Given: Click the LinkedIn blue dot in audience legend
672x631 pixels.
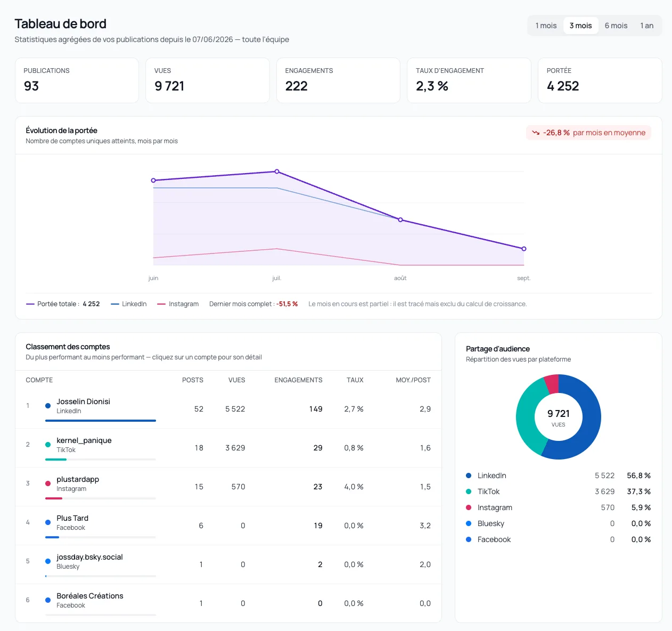Looking at the screenshot, I should coord(469,476).
